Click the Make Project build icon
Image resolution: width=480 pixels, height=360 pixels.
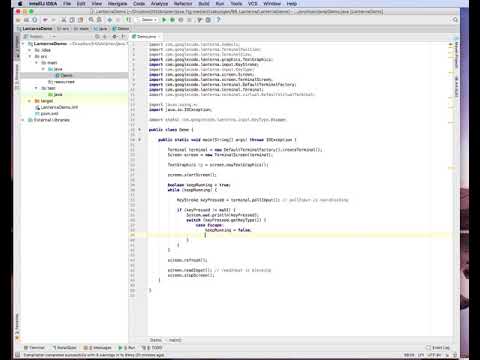(x=128, y=20)
